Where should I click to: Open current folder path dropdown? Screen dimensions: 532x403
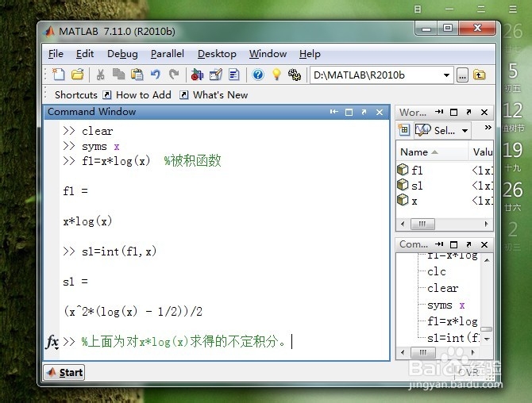tap(446, 75)
